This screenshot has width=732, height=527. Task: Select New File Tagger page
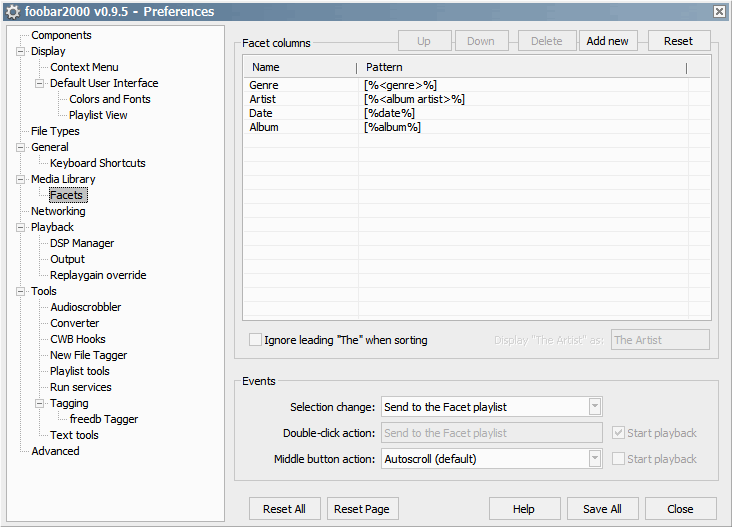pos(89,355)
